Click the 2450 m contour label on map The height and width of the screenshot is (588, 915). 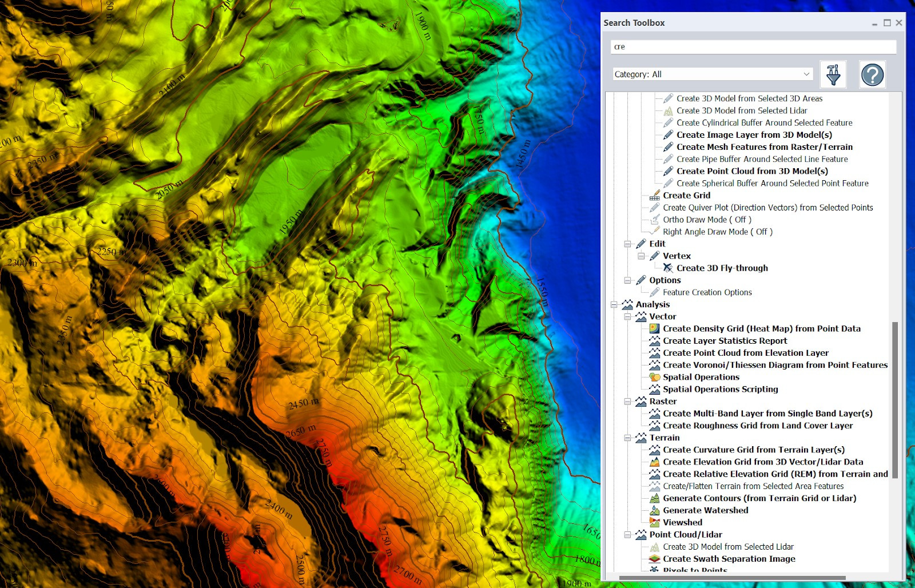pos(304,403)
